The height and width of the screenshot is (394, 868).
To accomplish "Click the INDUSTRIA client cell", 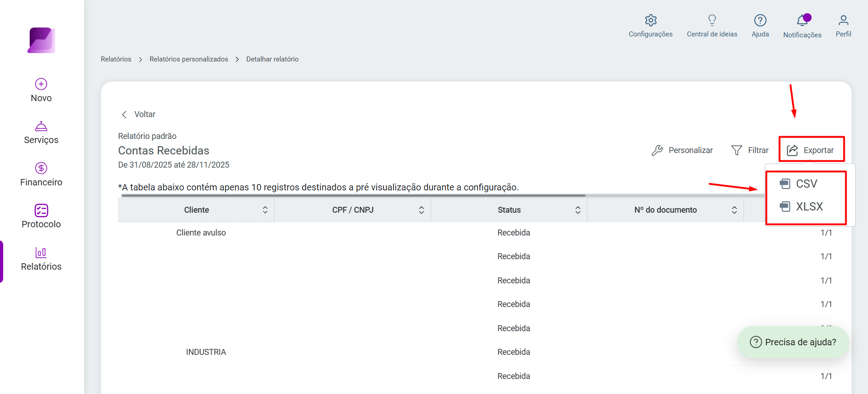I will point(206,352).
